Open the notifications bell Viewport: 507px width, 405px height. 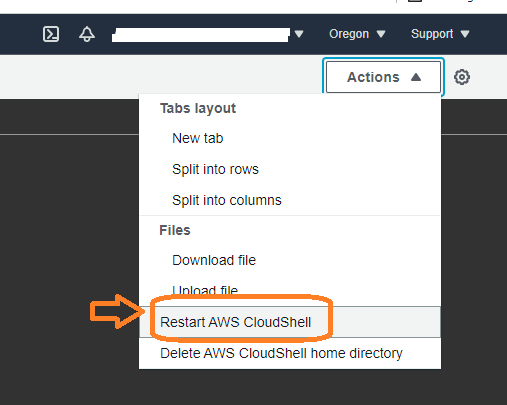pos(87,34)
